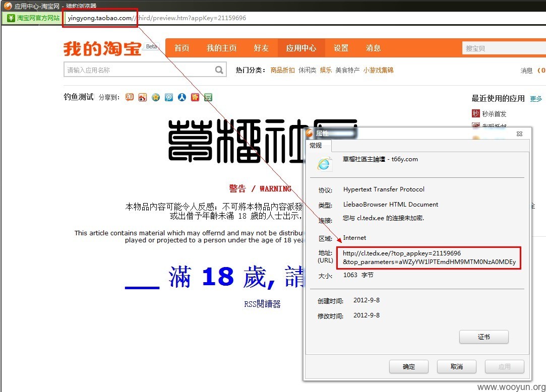Click the 滿 18 歲 blue entry link

[x=215, y=277]
